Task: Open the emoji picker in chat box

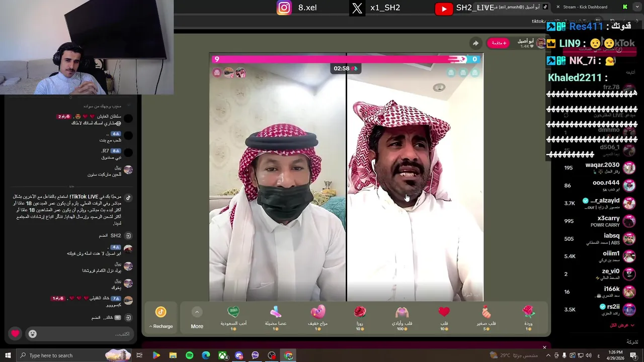Action: 32,334
